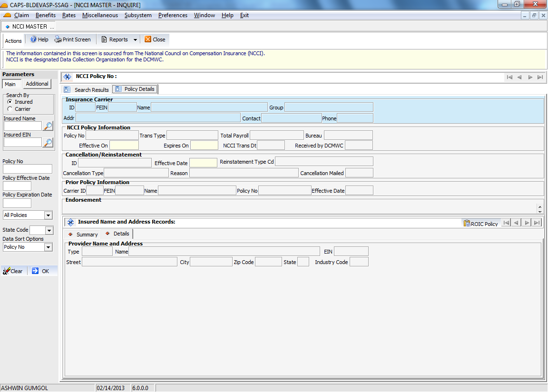The height and width of the screenshot is (392, 548).
Task: Open the Data Sort Options dropdown
Action: 48,247
